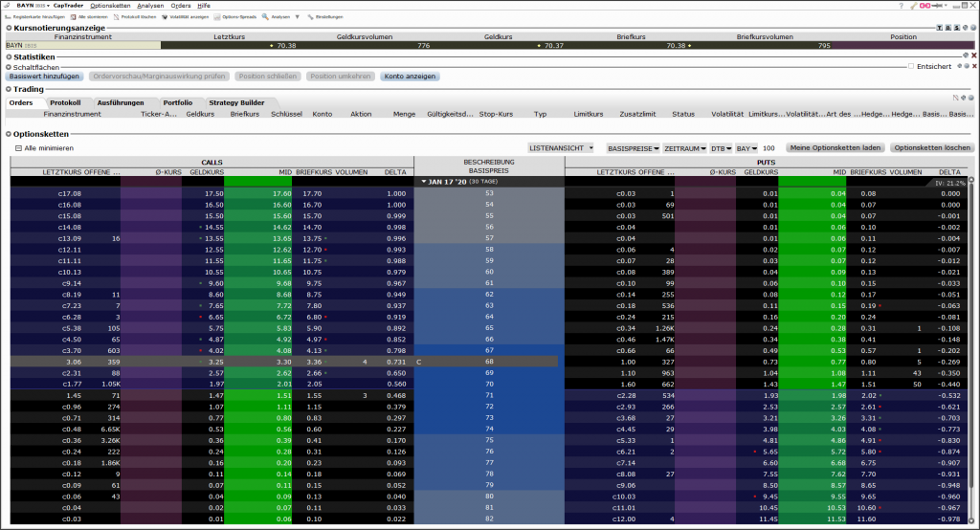This screenshot has height=530, width=980.
Task: Open the Optionsketten menu
Action: (x=110, y=6)
